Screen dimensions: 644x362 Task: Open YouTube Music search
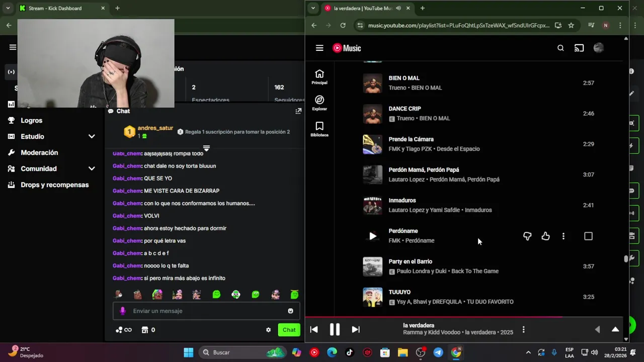(x=560, y=48)
